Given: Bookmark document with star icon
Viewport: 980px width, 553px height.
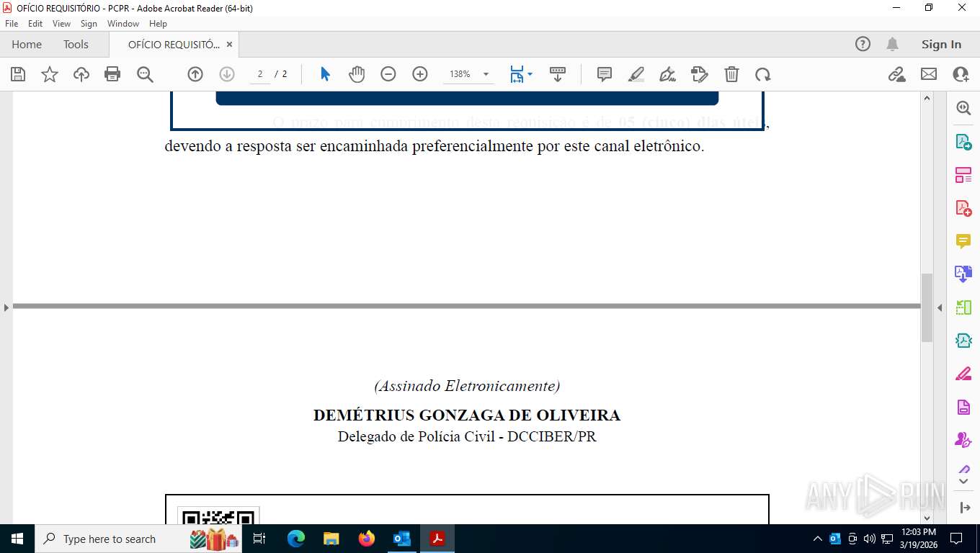Looking at the screenshot, I should tap(50, 74).
